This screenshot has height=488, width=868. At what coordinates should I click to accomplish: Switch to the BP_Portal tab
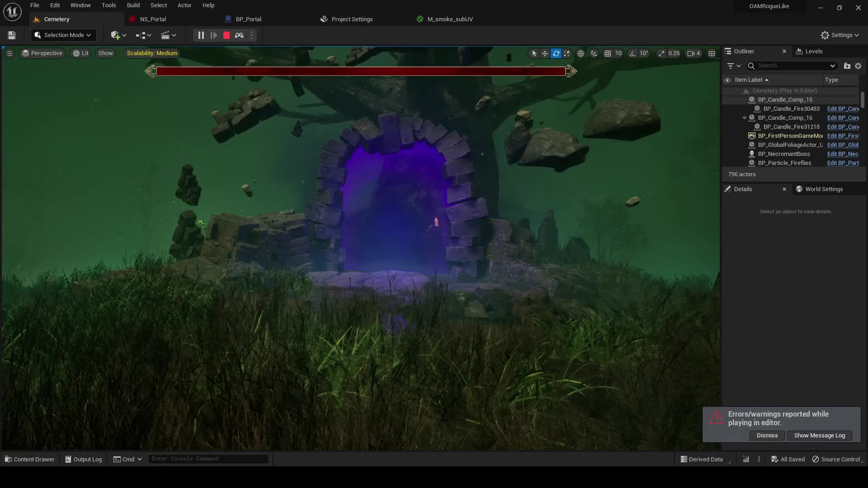click(x=249, y=19)
